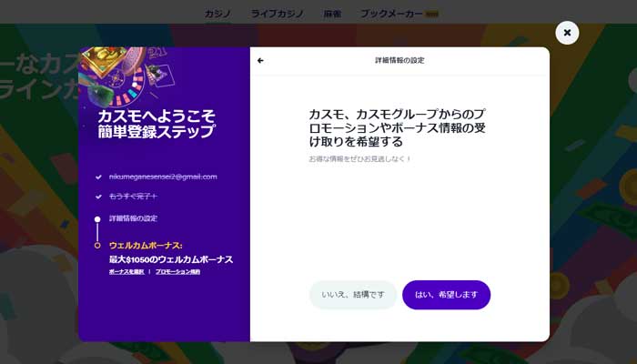Select the 詳細情報の設定 step in sidebar
Image resolution: width=637 pixels, height=364 pixels.
(x=133, y=218)
